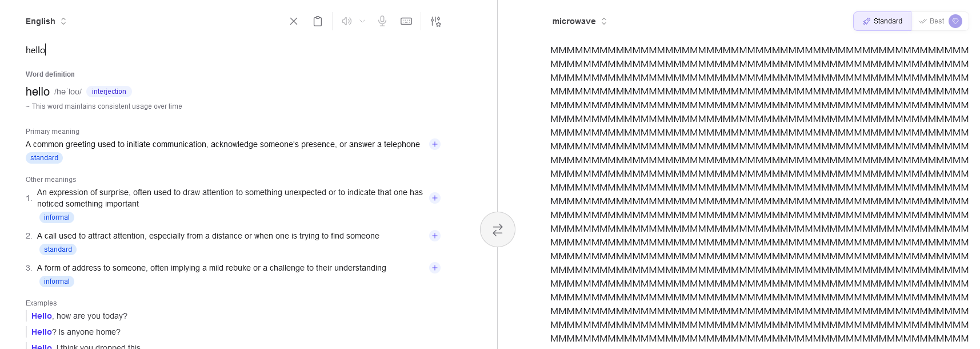The width and height of the screenshot is (980, 349).
Task: Add the primary meaning with plus icon
Action: pyautogui.click(x=435, y=144)
